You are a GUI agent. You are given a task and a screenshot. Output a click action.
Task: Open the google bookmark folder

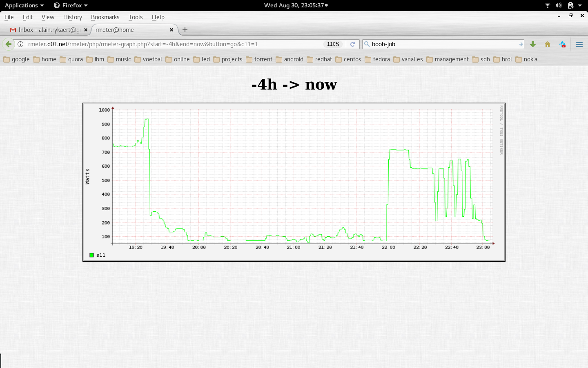(x=17, y=59)
